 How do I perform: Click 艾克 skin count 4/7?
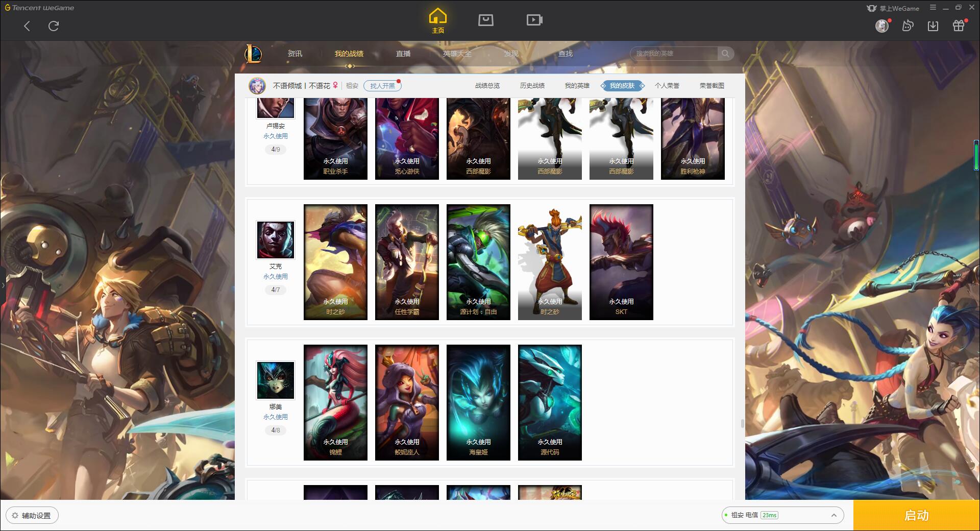pyautogui.click(x=276, y=290)
